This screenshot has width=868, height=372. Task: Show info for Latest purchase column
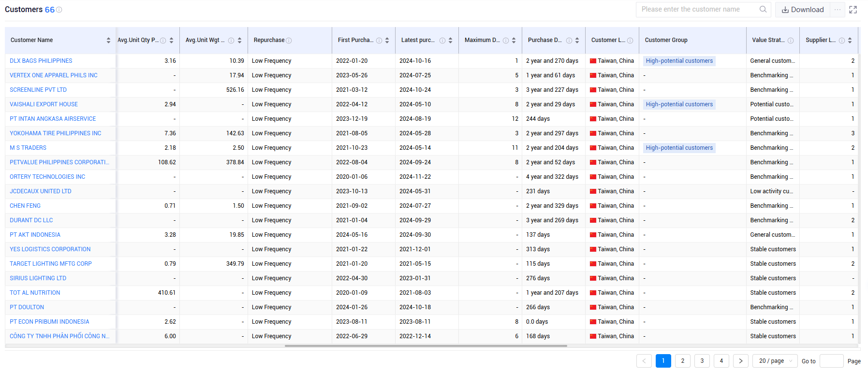[x=442, y=41]
